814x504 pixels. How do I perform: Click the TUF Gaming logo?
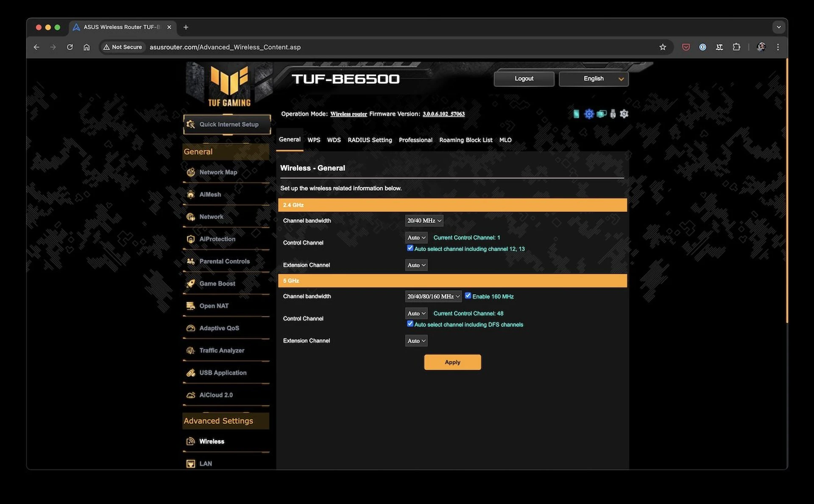coord(229,85)
